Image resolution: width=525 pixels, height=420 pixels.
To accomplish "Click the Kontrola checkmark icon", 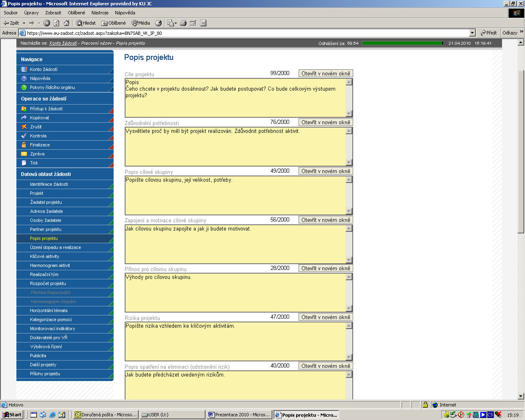I will tap(24, 136).
